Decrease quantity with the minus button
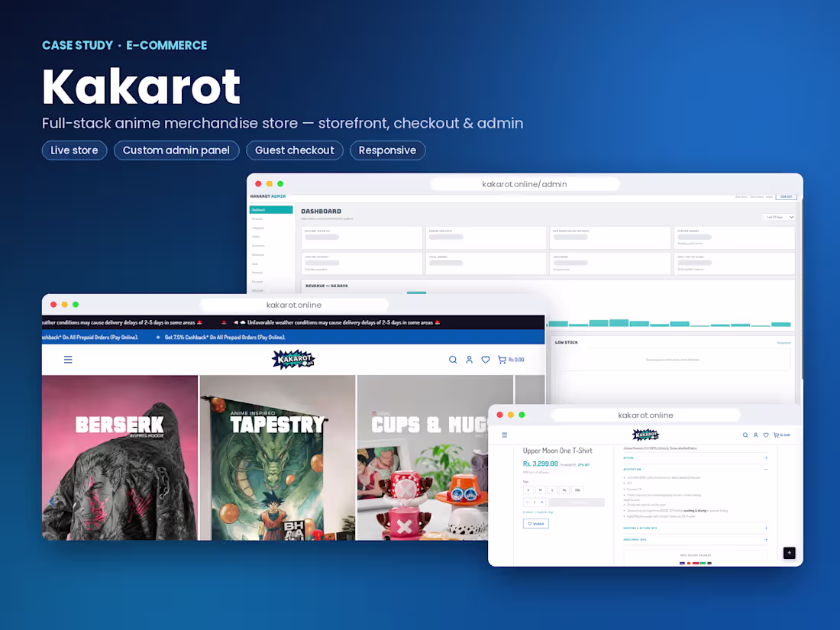 (x=527, y=502)
